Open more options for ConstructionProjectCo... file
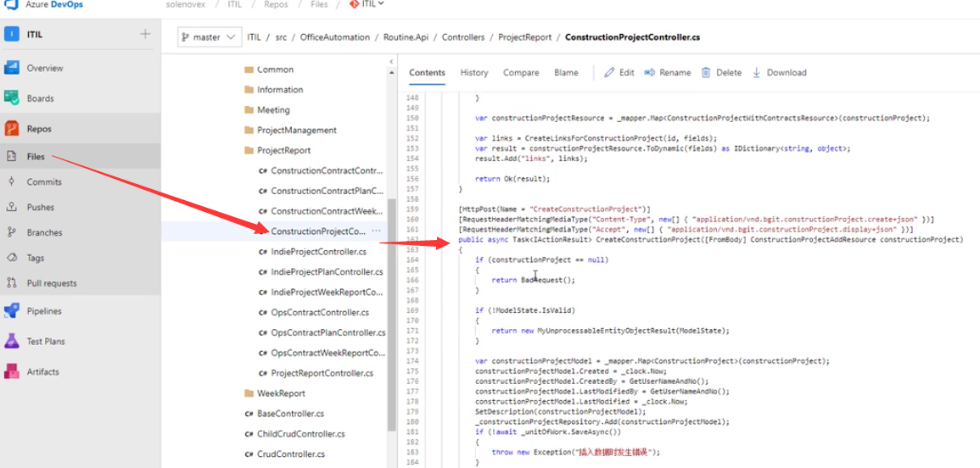 pos(376,231)
